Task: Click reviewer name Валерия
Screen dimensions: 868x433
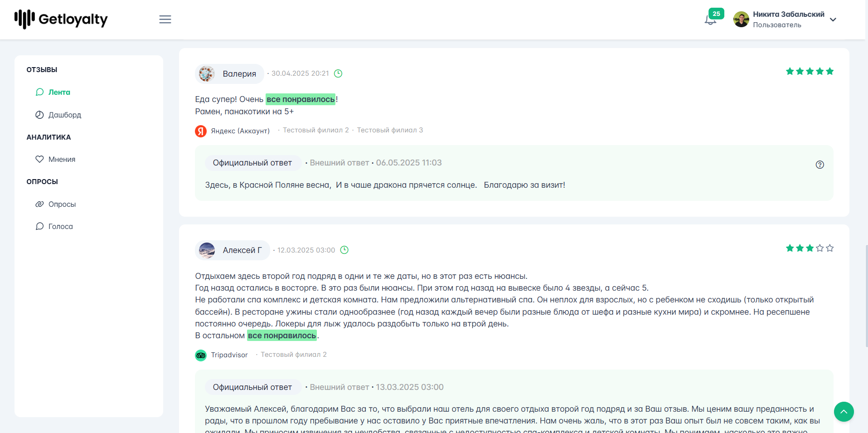Action: pos(239,74)
